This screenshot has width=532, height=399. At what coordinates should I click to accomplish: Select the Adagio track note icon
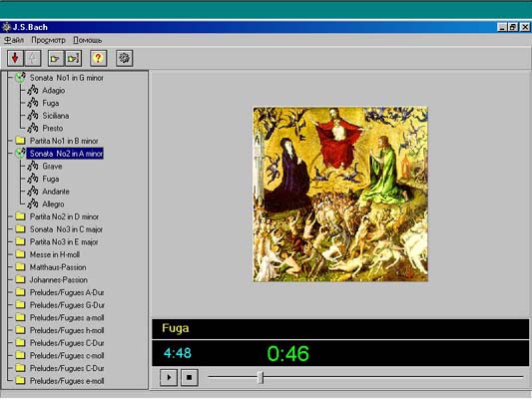tap(33, 90)
